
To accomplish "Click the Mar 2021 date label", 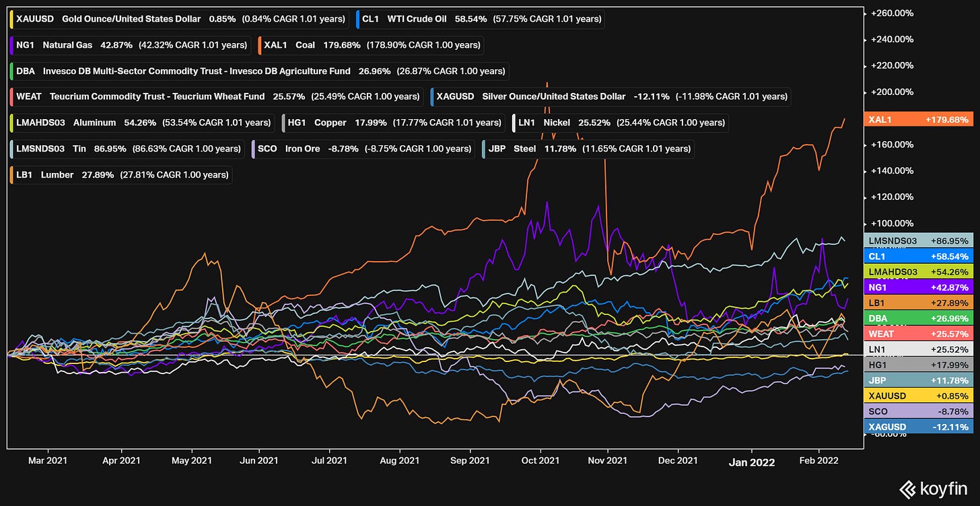I will click(48, 461).
